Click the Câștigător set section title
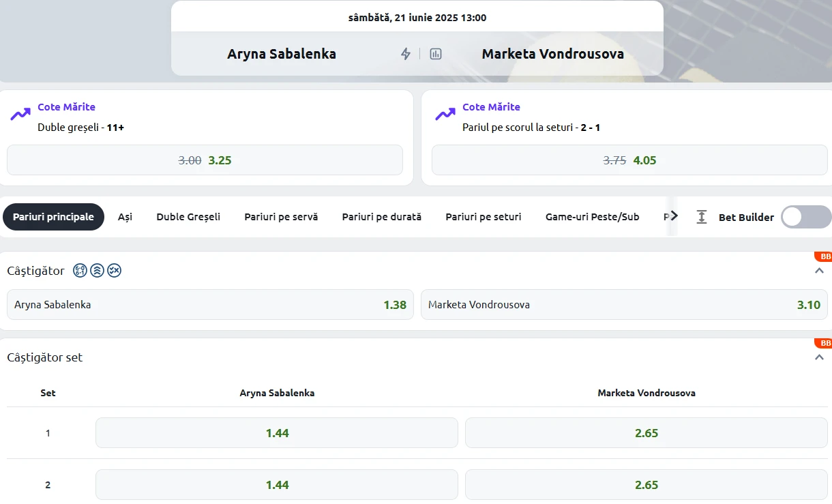The width and height of the screenshot is (832, 504). coord(45,357)
